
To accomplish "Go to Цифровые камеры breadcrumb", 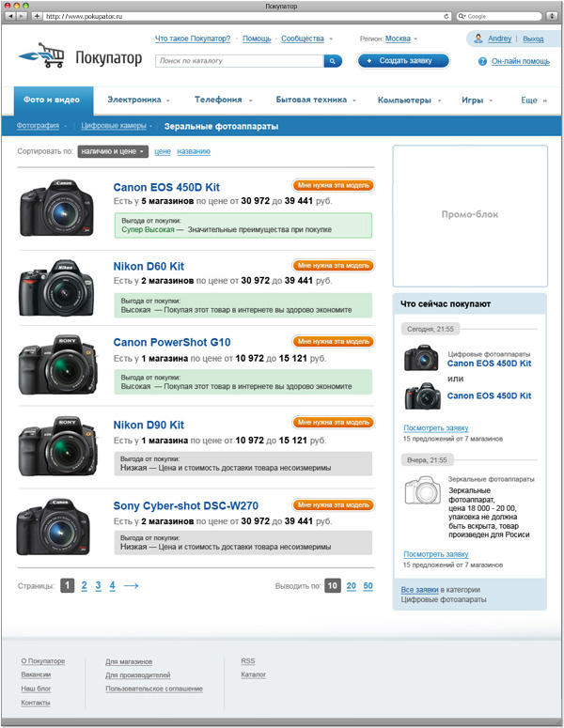I will 114,126.
